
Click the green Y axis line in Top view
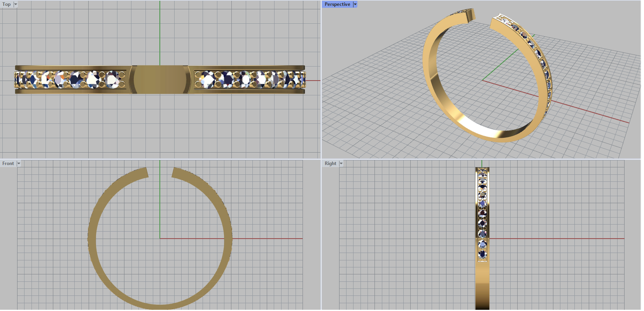tap(160, 32)
